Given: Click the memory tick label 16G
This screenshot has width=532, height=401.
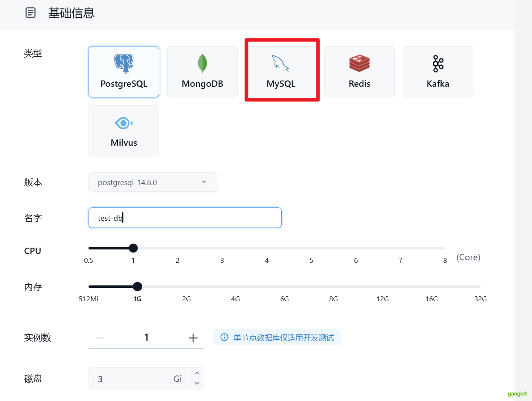Looking at the screenshot, I should click(431, 299).
